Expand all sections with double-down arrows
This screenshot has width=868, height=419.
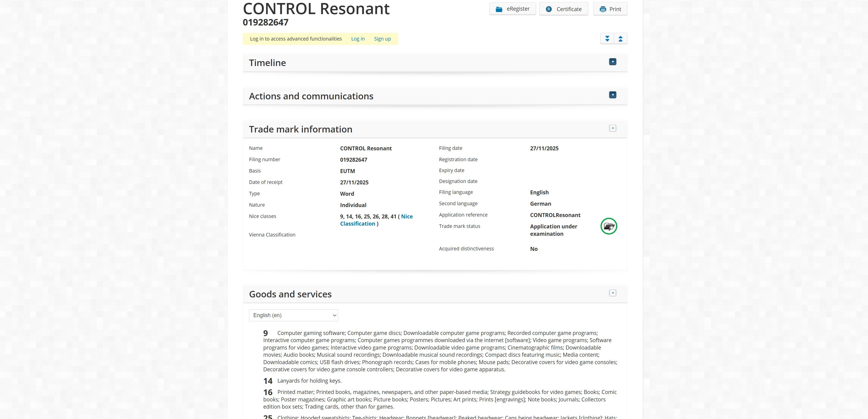click(x=607, y=39)
